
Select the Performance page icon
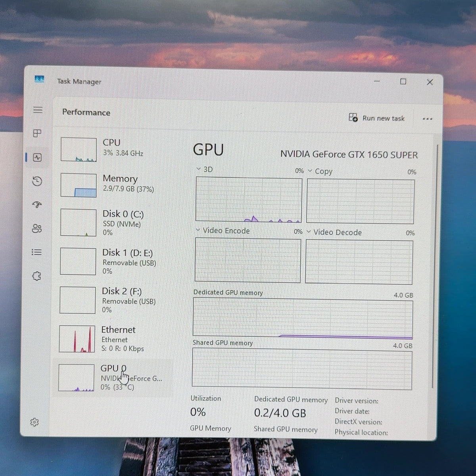(37, 157)
